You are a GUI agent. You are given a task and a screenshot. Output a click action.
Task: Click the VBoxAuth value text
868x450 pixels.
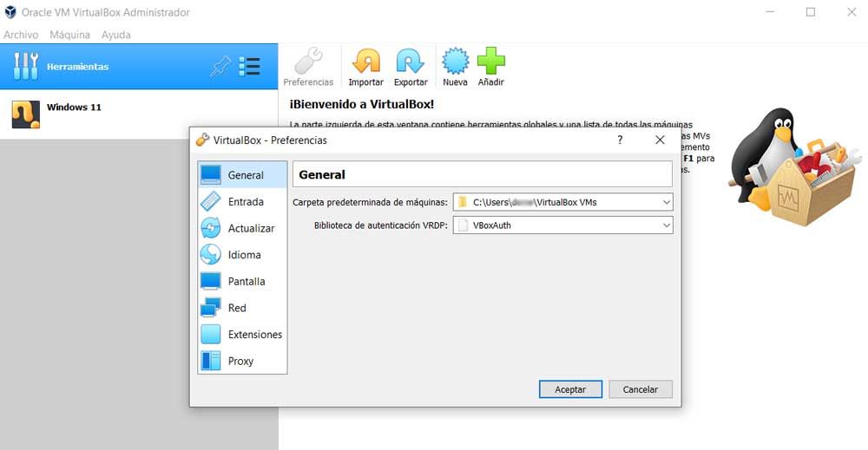point(491,225)
